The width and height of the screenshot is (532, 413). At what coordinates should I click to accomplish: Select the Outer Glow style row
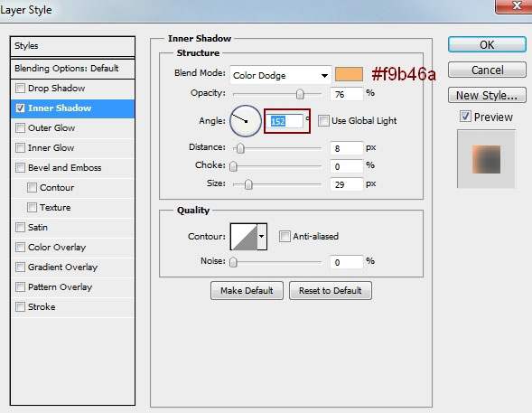[72, 128]
